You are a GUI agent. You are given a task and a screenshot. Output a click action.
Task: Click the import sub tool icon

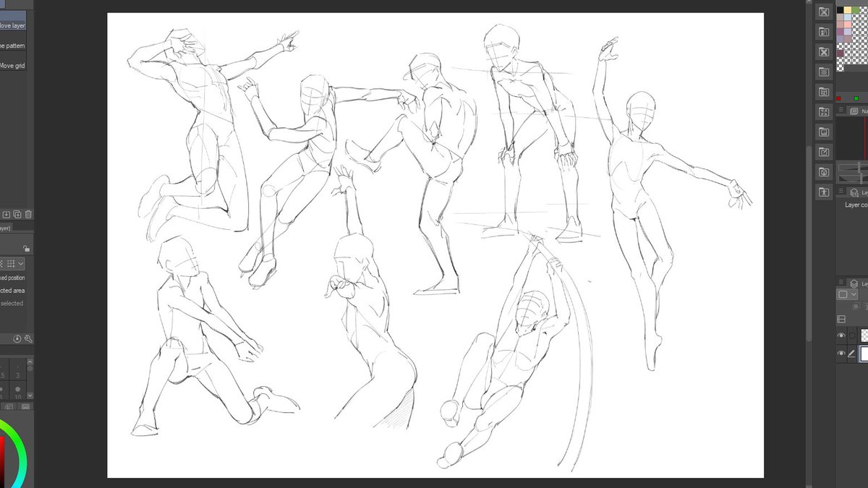click(x=7, y=215)
